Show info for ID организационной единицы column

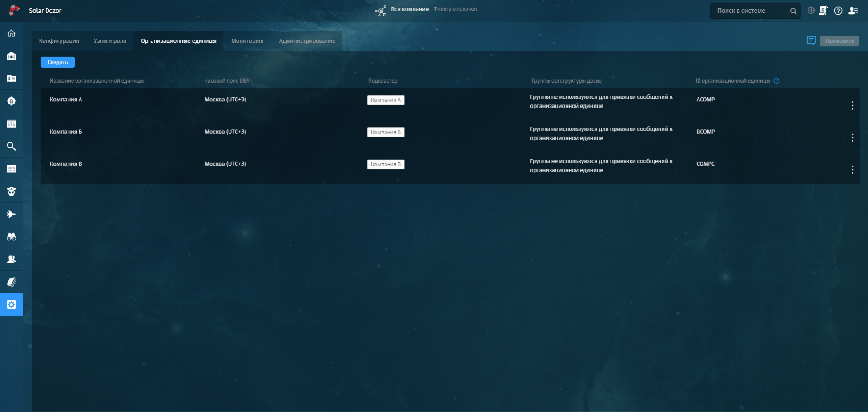click(x=776, y=81)
